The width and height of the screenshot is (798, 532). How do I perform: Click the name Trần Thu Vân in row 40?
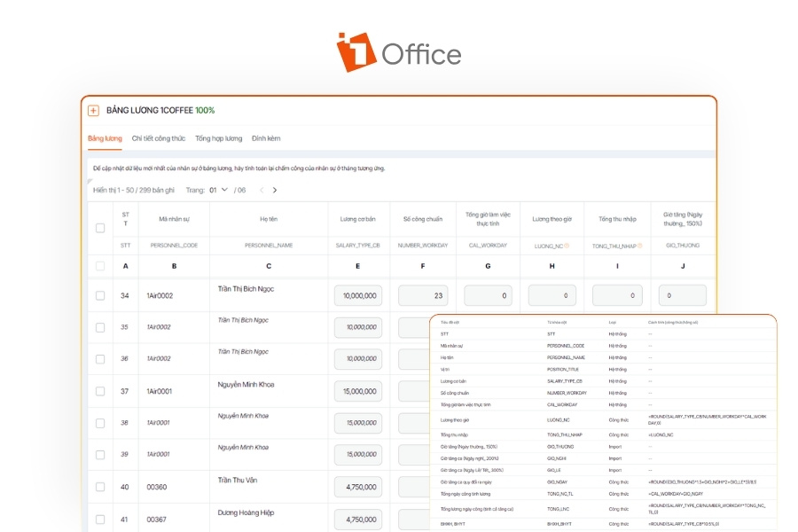237,480
